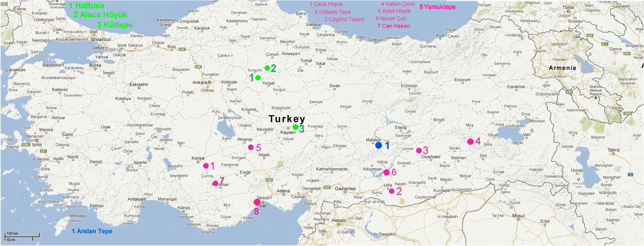Screen dimensions: 644x246
Task: Click the 'Armenia' country label
Action: click(x=562, y=68)
